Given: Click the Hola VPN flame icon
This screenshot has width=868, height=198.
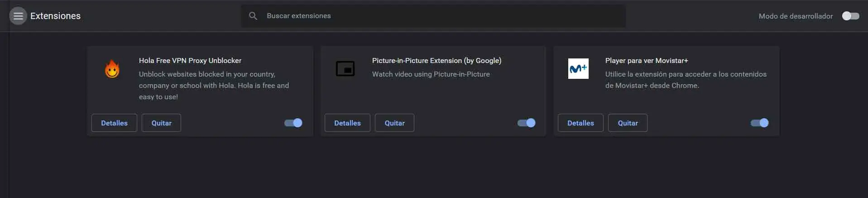Looking at the screenshot, I should pos(112,69).
